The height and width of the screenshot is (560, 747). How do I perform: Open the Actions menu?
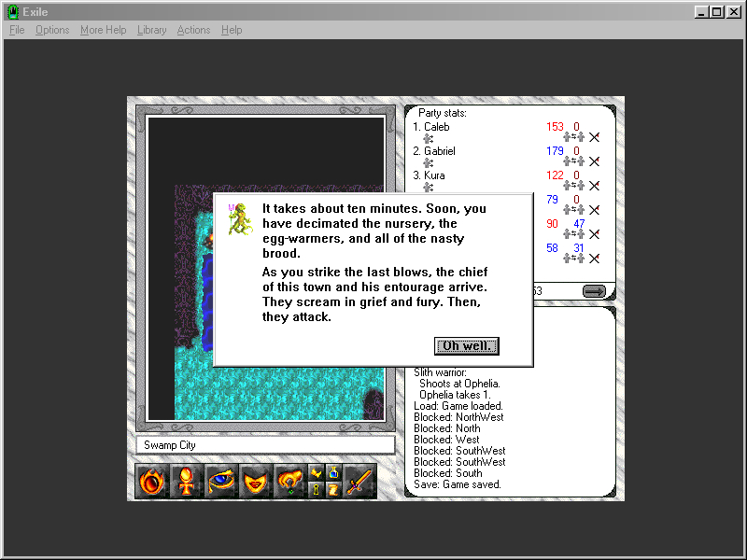pyautogui.click(x=193, y=30)
